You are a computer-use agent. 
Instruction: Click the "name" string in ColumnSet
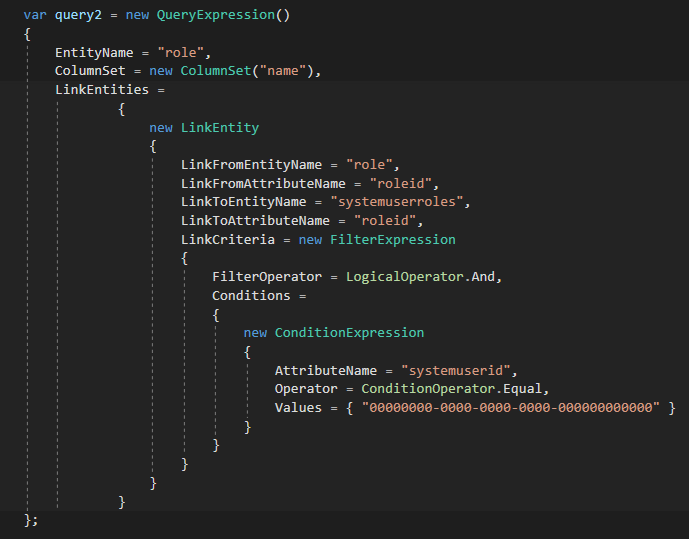pyautogui.click(x=283, y=71)
